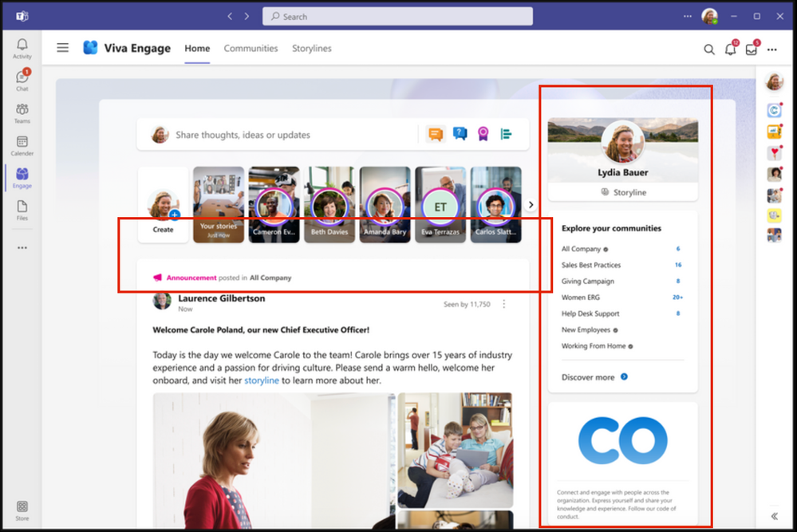Click the Seen by 11,750 count

coord(467,305)
